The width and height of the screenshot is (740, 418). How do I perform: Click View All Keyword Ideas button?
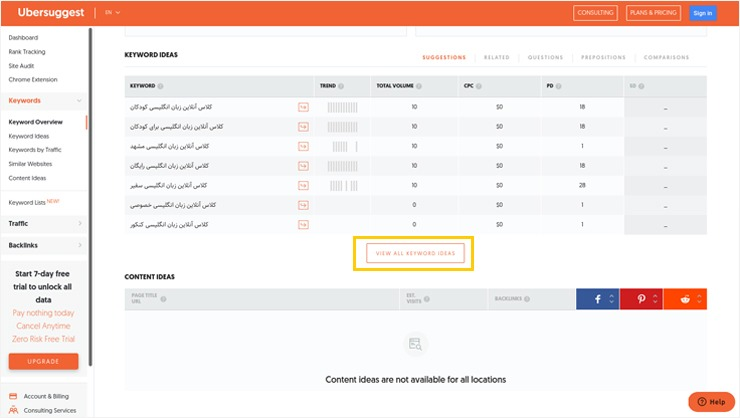pyautogui.click(x=415, y=253)
